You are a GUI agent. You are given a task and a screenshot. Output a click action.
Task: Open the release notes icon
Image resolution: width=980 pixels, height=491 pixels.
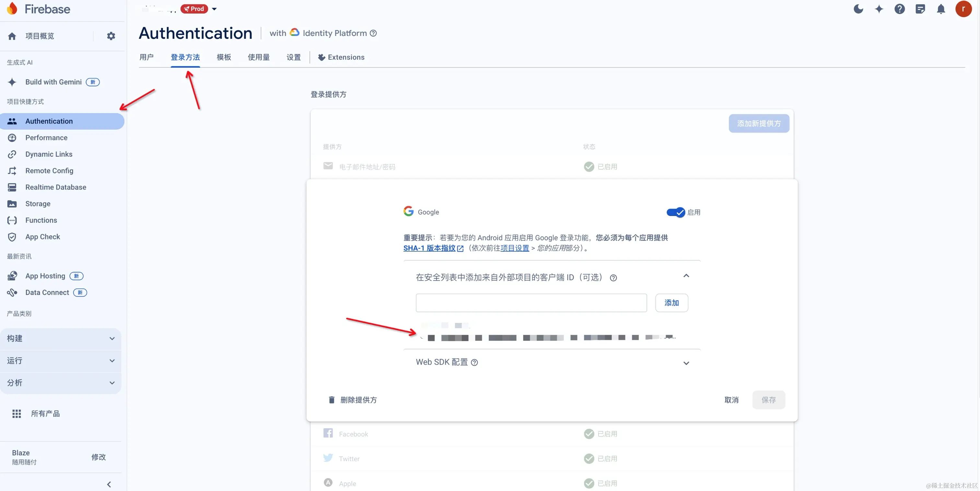pos(920,9)
